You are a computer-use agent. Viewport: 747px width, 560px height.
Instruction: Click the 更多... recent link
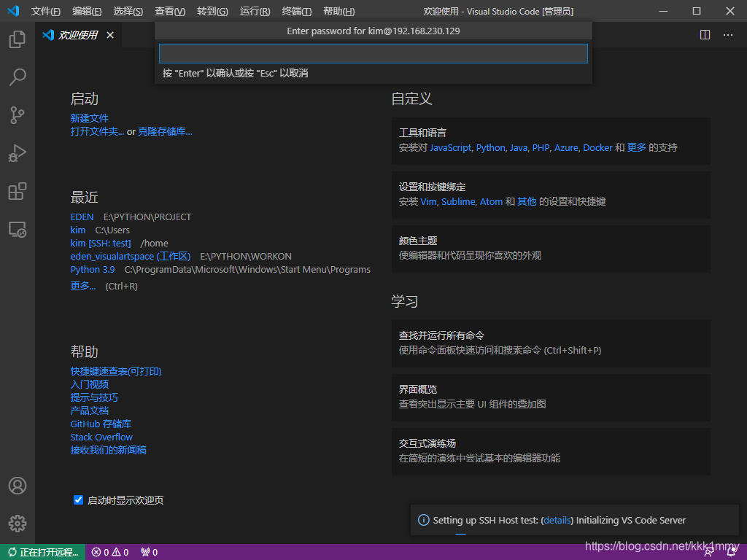coord(83,286)
